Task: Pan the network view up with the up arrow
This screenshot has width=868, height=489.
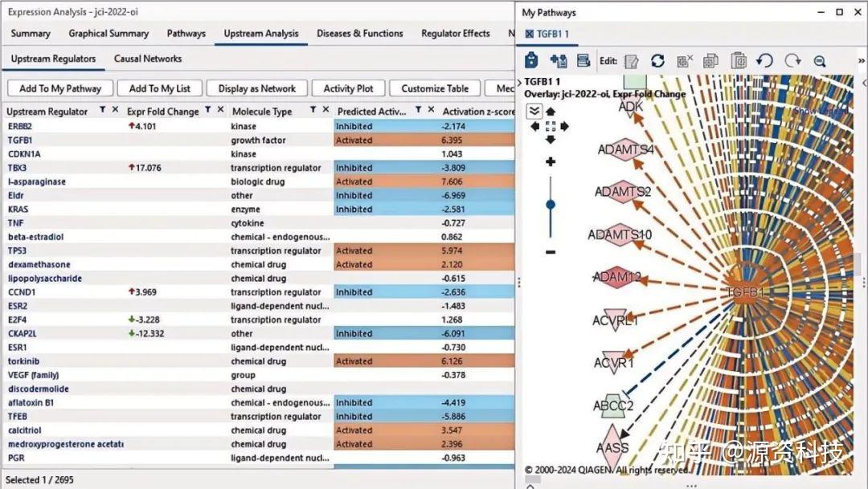Action: (x=551, y=111)
